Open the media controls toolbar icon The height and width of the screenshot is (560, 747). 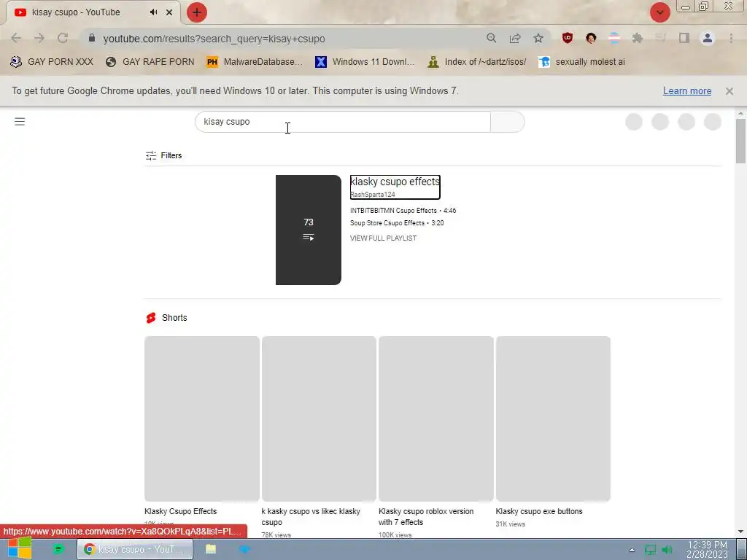[x=660, y=38]
